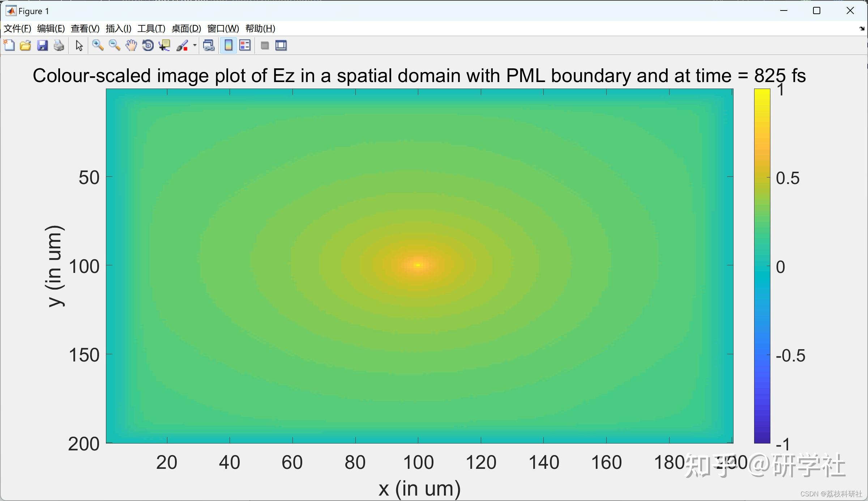Click the colorbar at value 0.5
The height and width of the screenshot is (501, 868).
coord(762,177)
